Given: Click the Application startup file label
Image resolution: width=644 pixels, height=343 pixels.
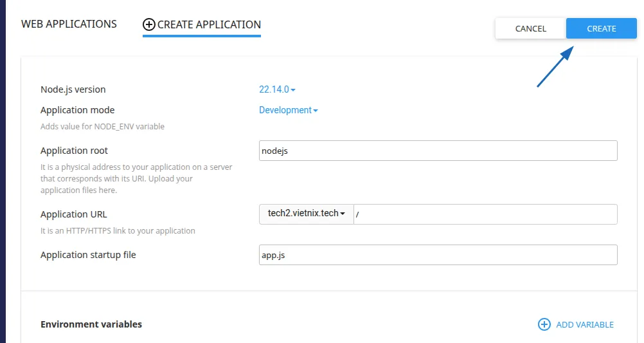Looking at the screenshot, I should click(88, 255).
